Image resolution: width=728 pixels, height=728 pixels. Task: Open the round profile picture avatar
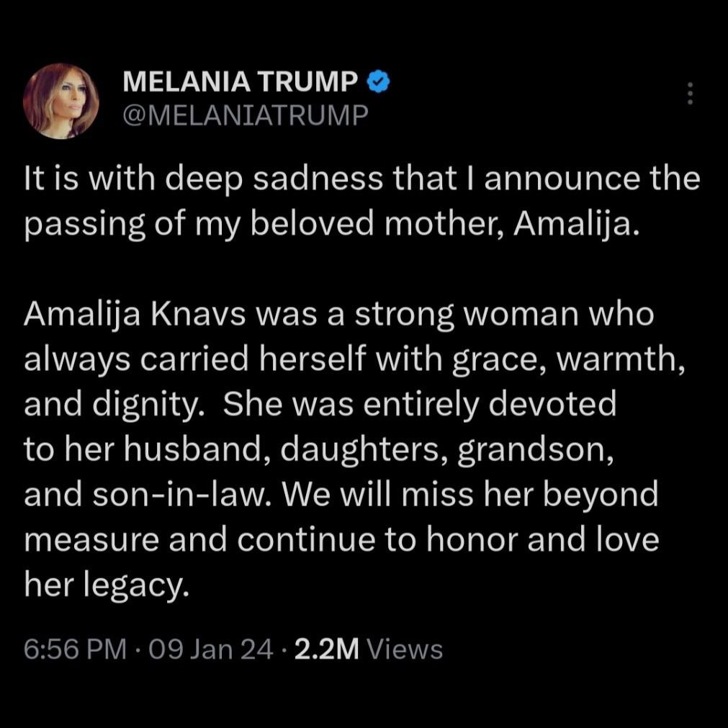pos(62,100)
